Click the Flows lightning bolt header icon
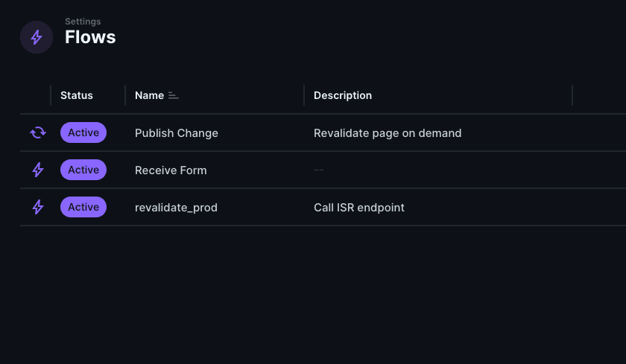The height and width of the screenshot is (364, 626). pyautogui.click(x=37, y=37)
